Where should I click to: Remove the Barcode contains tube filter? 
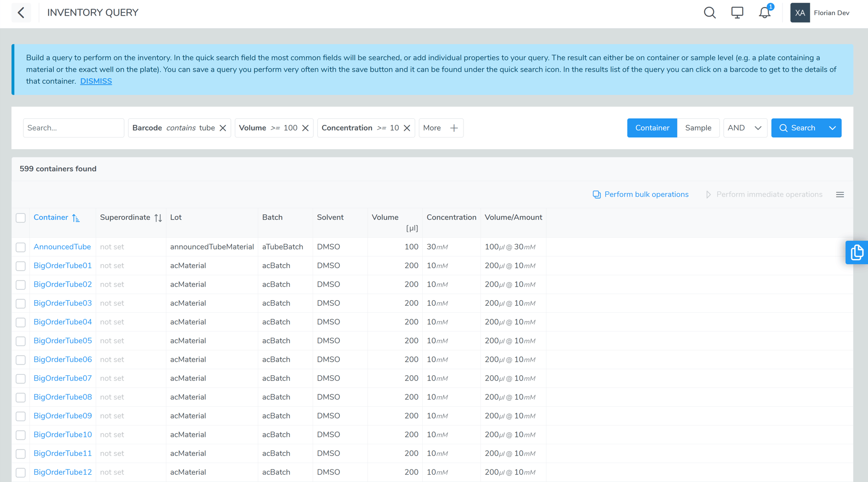click(x=223, y=128)
